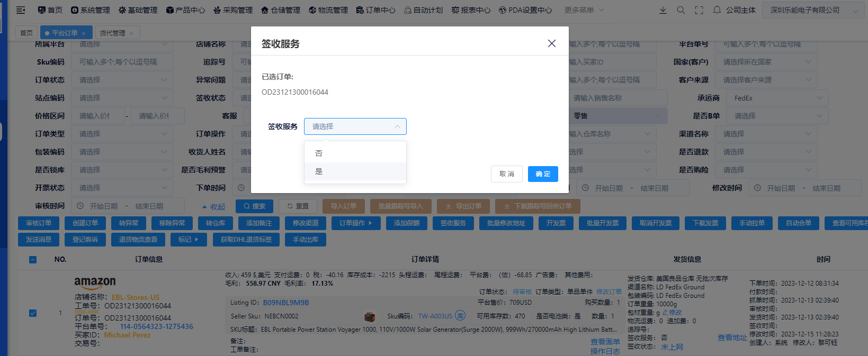Click buyer name Michael Perez
This screenshot has height=356, width=868.
pyautogui.click(x=127, y=335)
